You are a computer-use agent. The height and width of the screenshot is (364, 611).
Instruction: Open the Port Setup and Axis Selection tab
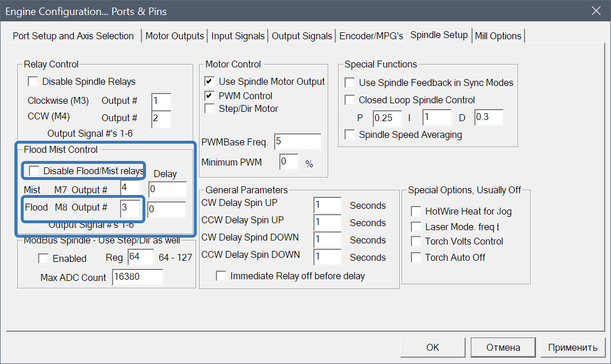[x=73, y=36]
